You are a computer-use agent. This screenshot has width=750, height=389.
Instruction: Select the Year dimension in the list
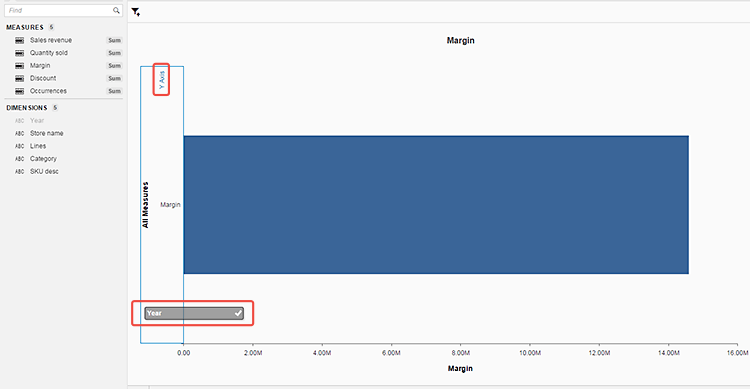(37, 121)
